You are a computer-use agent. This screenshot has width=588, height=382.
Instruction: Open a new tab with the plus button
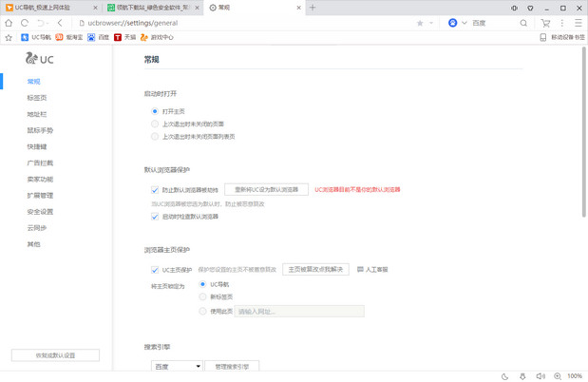point(313,8)
